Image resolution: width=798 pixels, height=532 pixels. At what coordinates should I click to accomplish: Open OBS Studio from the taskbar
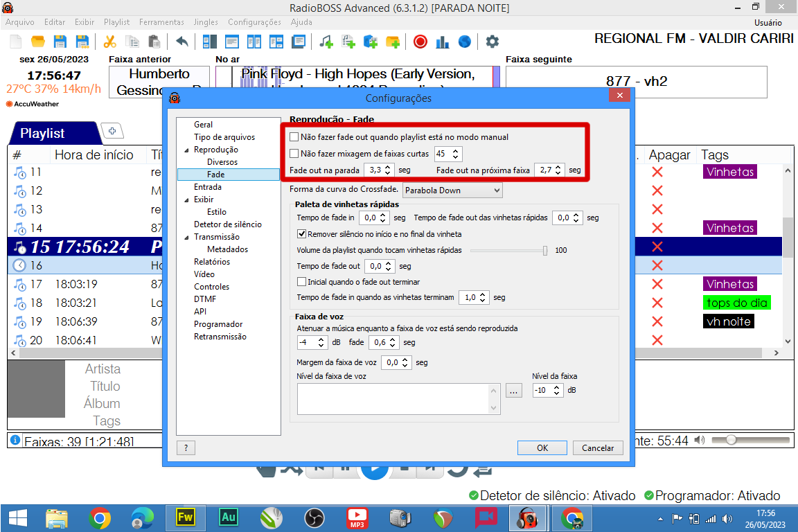coord(314,518)
